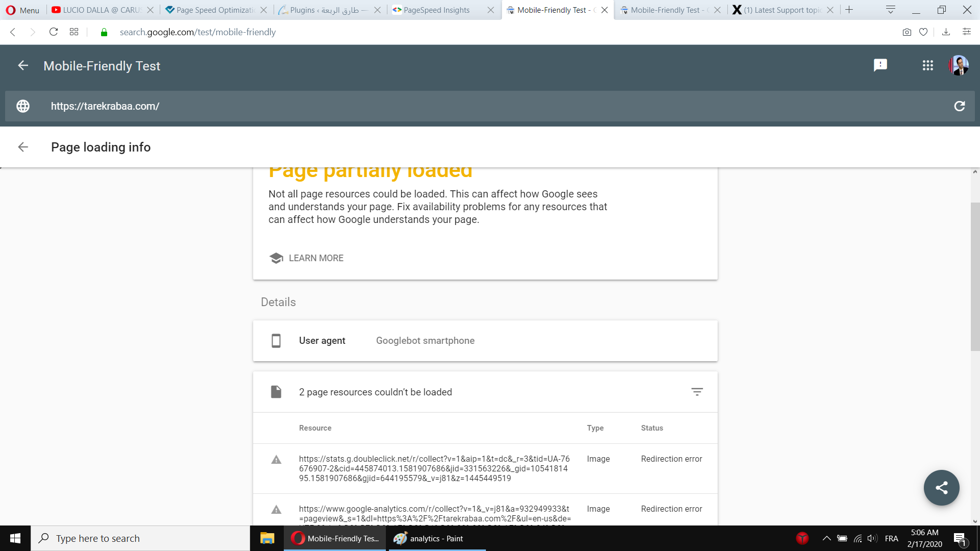
Task: Select the doubleclick.net resource URL
Action: pyautogui.click(x=434, y=468)
